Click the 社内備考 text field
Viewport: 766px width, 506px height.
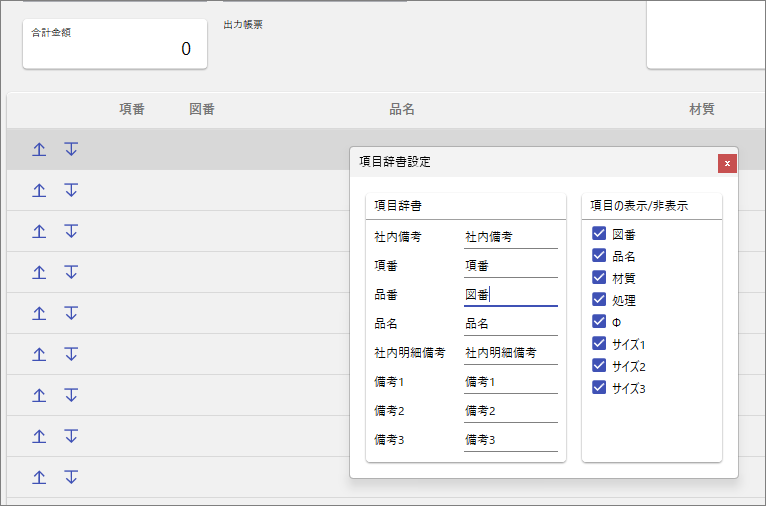(510, 237)
